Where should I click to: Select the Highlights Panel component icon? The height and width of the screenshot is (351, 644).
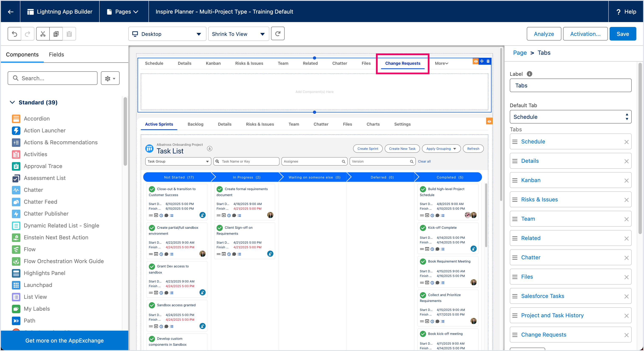pos(16,273)
